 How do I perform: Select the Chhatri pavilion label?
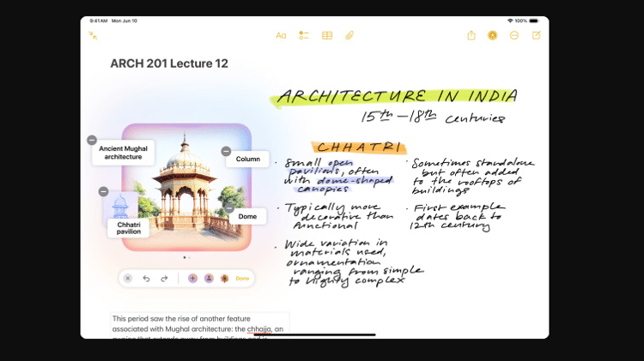[129, 228]
